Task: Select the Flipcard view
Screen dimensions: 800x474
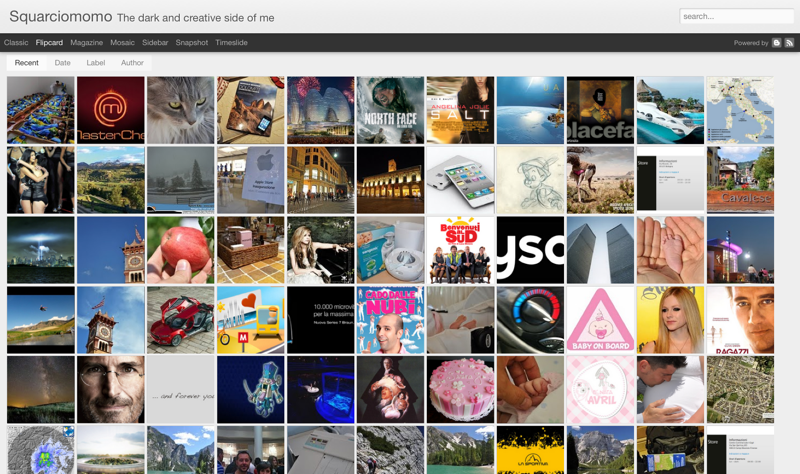Action: (49, 43)
